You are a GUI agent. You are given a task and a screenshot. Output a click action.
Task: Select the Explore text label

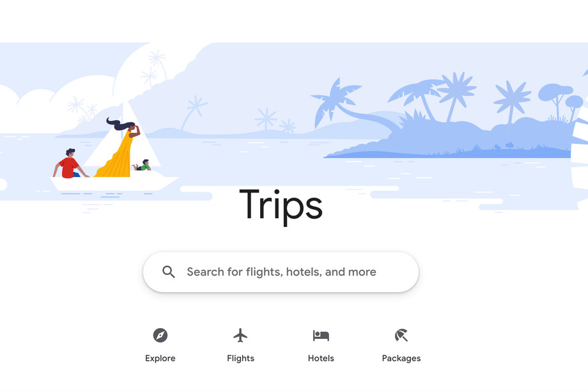(x=160, y=358)
